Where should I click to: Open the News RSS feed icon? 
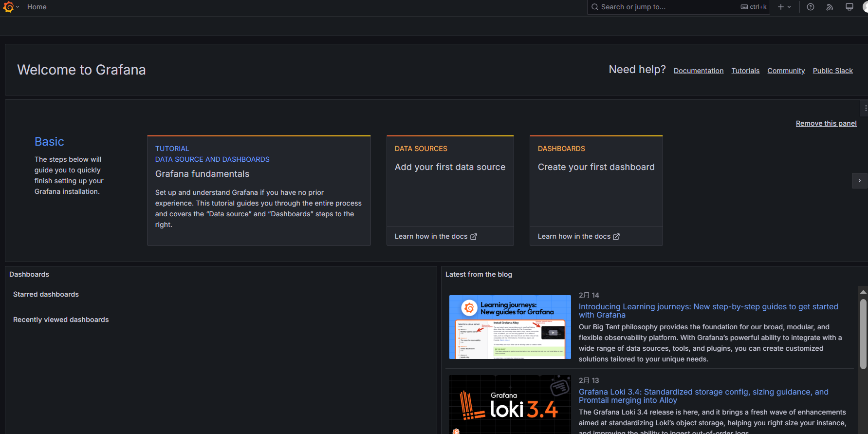pyautogui.click(x=830, y=7)
